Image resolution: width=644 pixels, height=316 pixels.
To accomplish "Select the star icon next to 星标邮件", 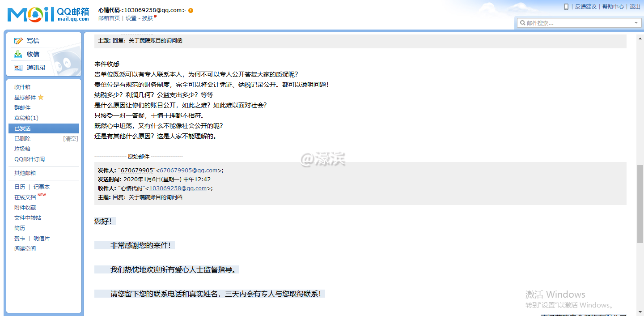I will (40, 97).
